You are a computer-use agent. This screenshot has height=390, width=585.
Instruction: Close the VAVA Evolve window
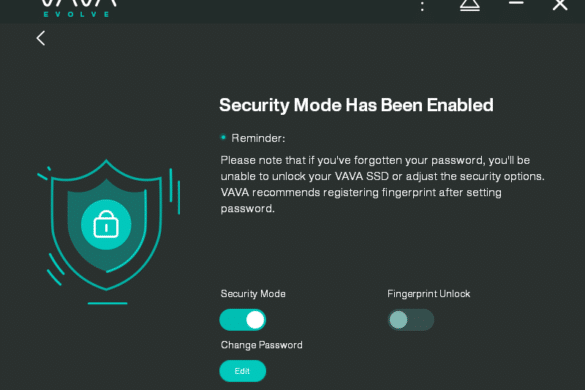[560, 4]
